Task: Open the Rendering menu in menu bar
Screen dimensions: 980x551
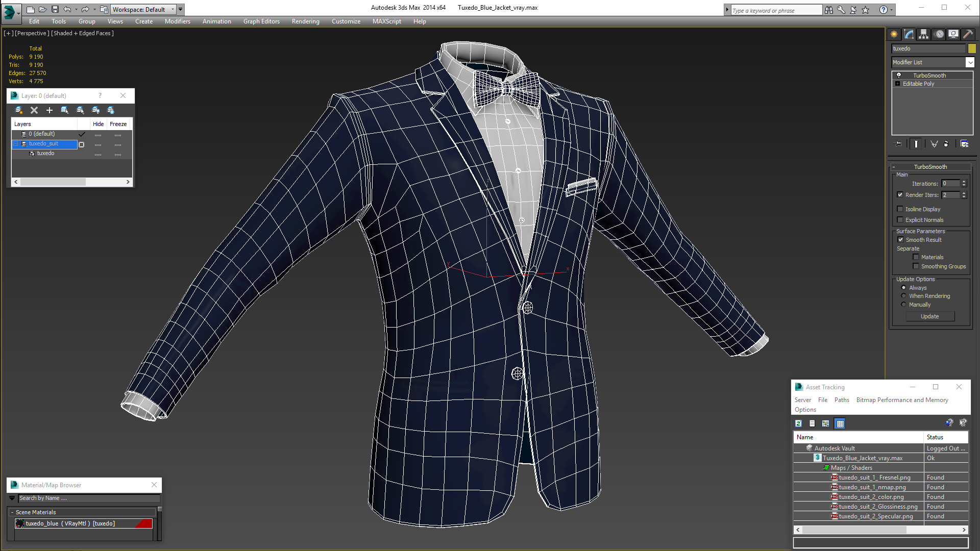Action: [306, 21]
